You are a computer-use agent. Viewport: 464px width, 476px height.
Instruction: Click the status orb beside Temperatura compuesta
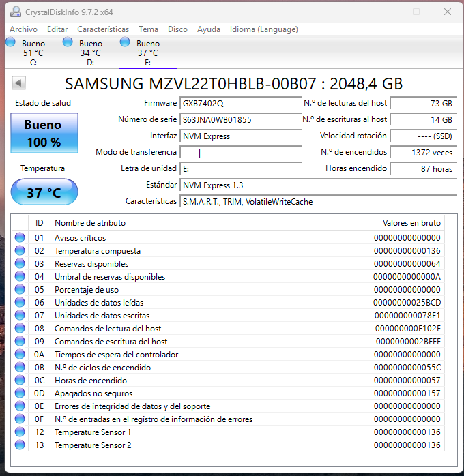(x=19, y=251)
